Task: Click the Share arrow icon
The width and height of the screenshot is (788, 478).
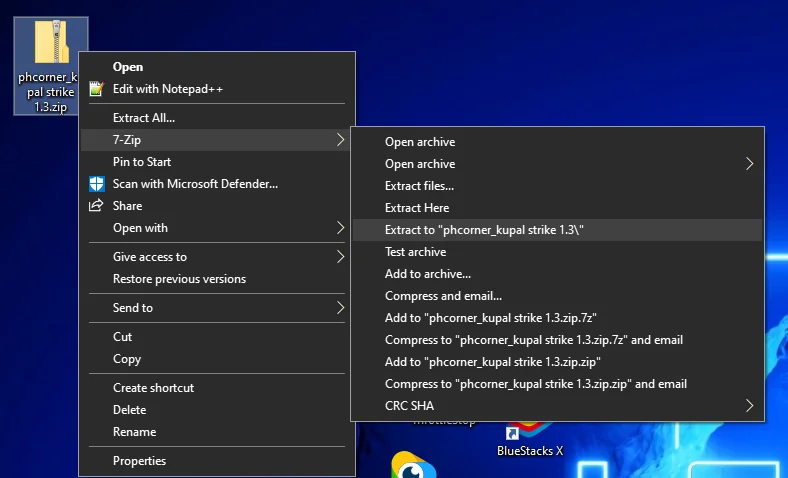Action: (x=96, y=206)
